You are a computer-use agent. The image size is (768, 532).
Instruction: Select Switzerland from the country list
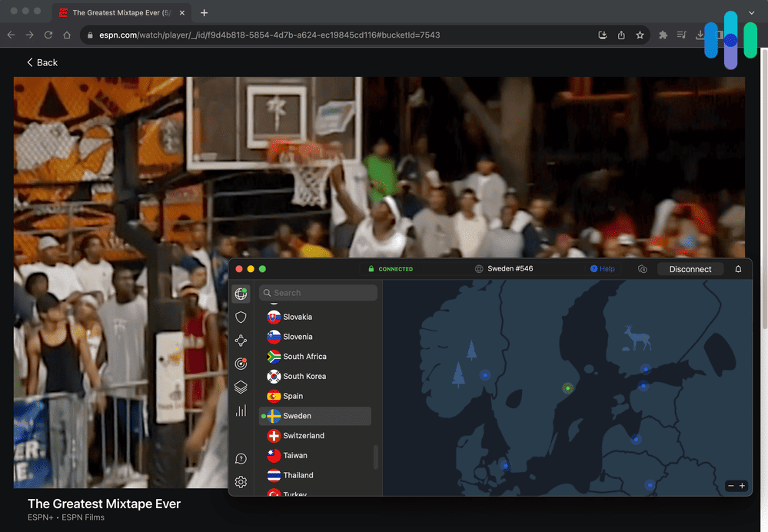point(301,435)
